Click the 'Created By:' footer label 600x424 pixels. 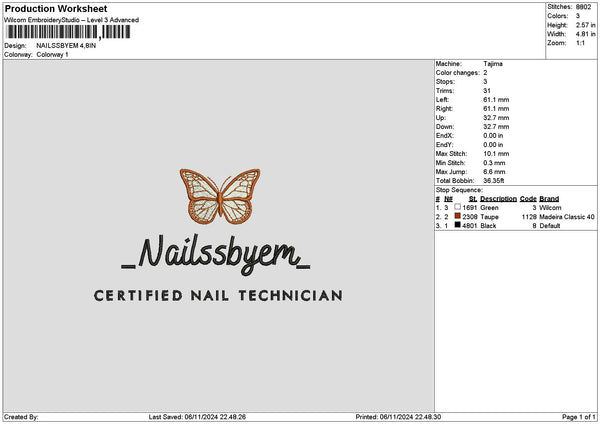tap(21, 417)
